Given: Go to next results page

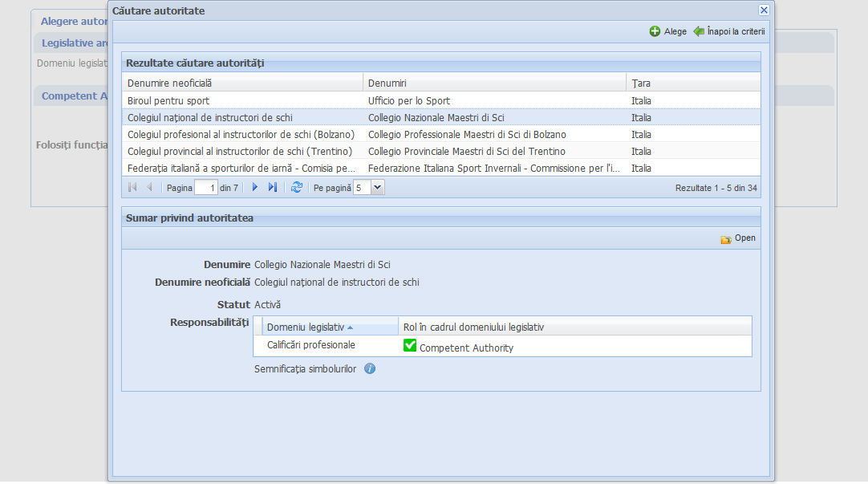Looking at the screenshot, I should tap(255, 187).
